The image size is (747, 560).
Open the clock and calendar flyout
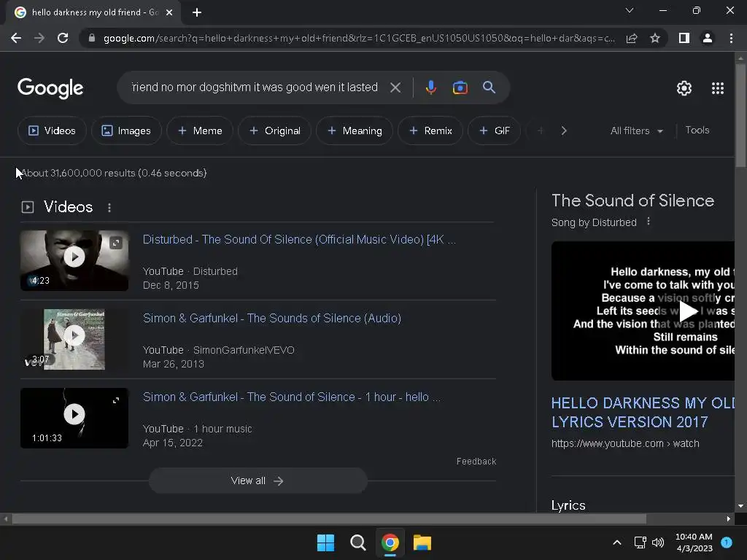tap(694, 542)
